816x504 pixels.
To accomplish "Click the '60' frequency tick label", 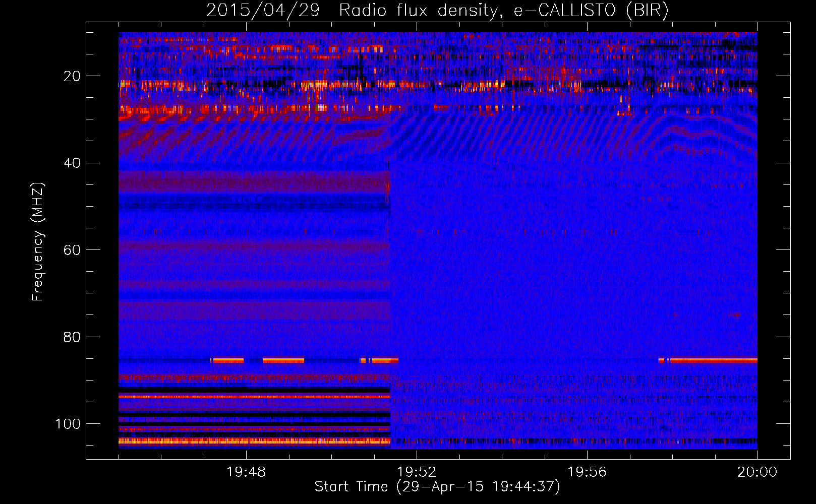I will click(72, 250).
